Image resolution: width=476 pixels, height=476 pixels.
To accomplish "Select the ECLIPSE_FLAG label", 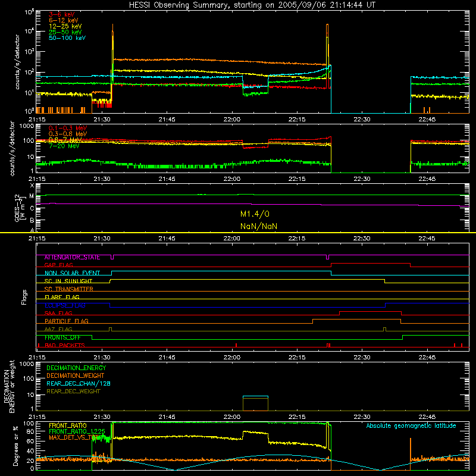I will click(x=65, y=305).
